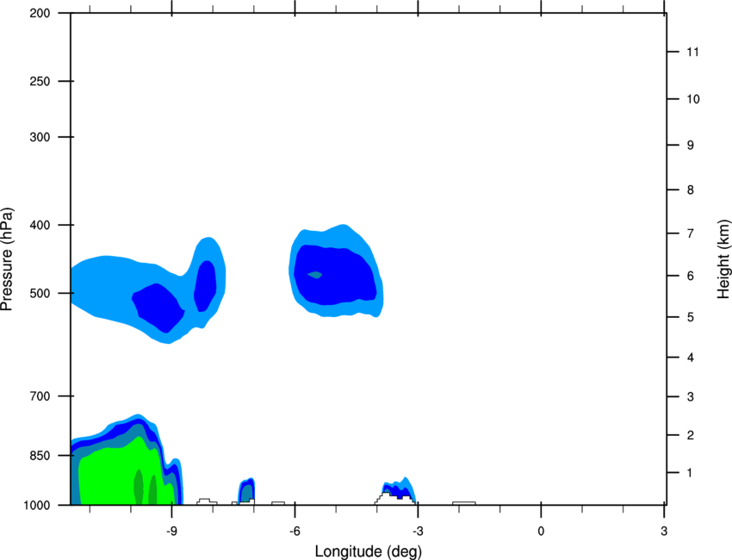Viewport: 732px width, 560px height.
Task: Select the 700 pressure tick label
Action: 40,396
